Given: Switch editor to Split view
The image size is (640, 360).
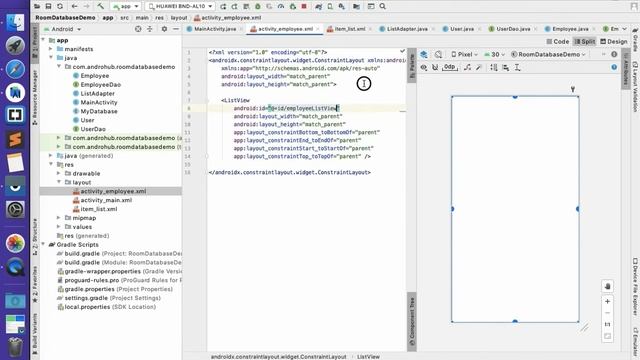Looking at the screenshot, I should point(584,41).
